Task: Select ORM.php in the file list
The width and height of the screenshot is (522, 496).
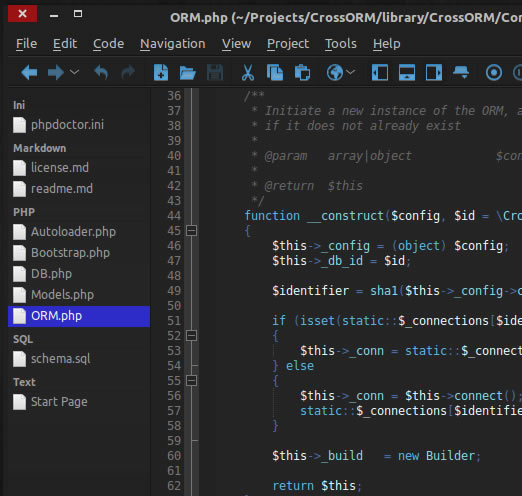Action: point(79,316)
